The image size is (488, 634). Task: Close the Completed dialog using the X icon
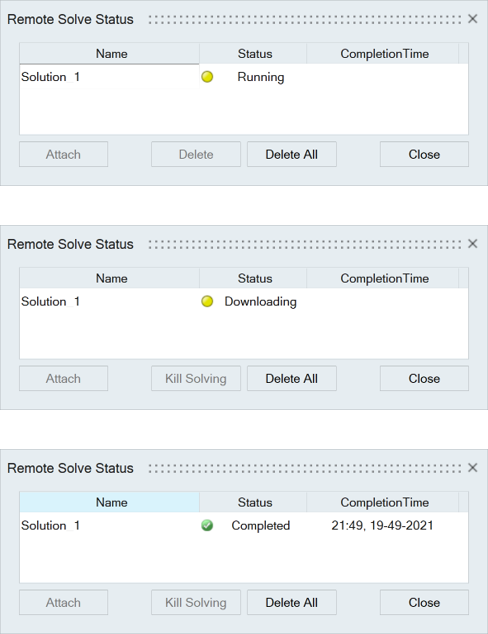pyautogui.click(x=472, y=468)
